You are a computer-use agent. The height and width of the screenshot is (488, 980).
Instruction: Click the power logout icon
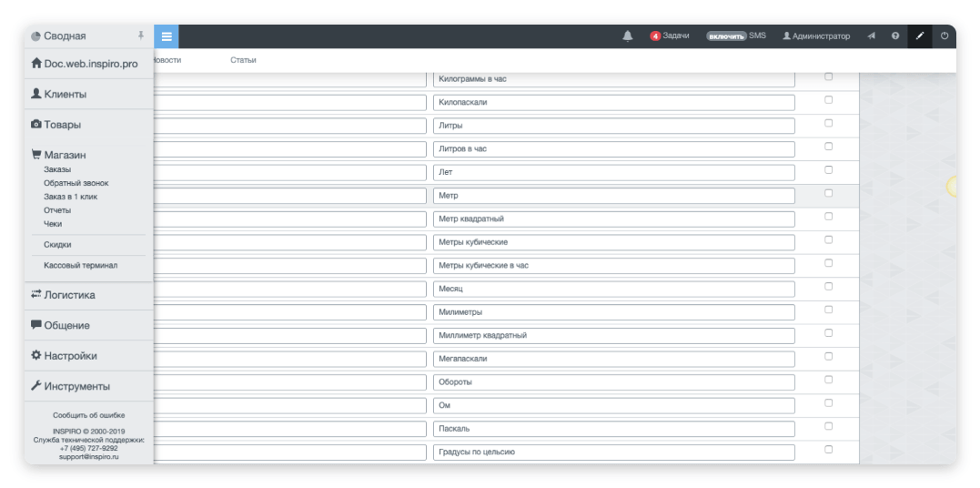945,36
